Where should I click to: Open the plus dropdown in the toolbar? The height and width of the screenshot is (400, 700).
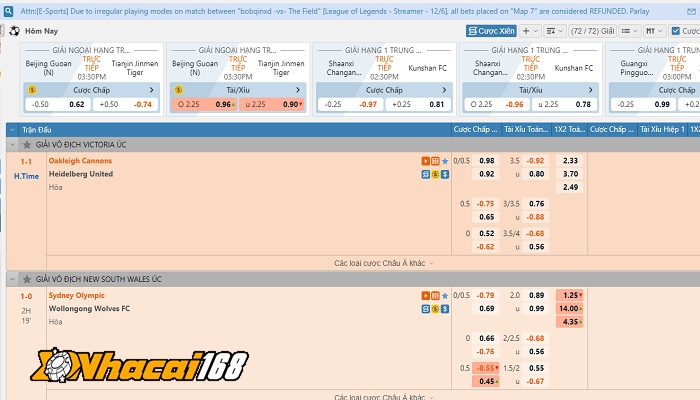click(530, 31)
